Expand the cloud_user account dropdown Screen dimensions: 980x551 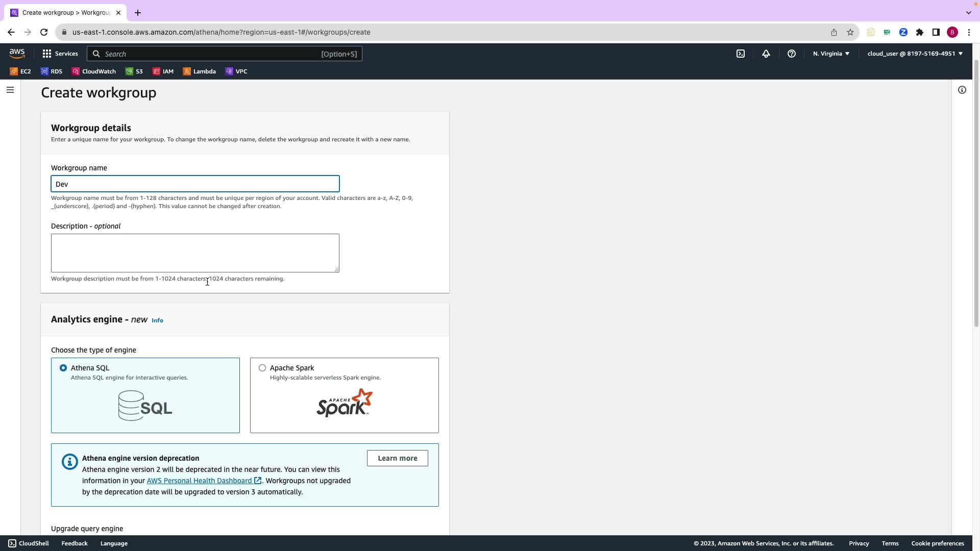click(x=915, y=54)
